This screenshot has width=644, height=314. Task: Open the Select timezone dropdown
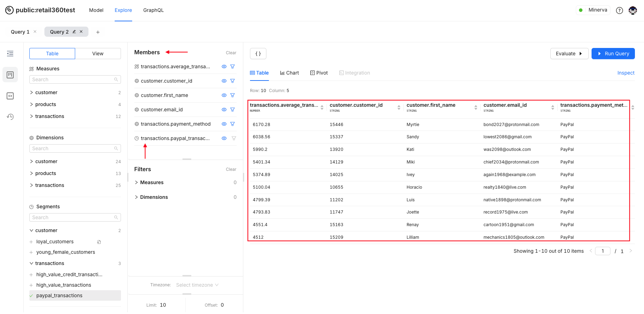[x=197, y=285]
